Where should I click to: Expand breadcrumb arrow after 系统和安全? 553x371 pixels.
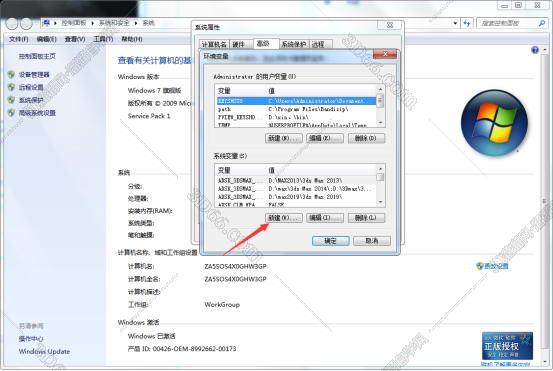pyautogui.click(x=136, y=23)
